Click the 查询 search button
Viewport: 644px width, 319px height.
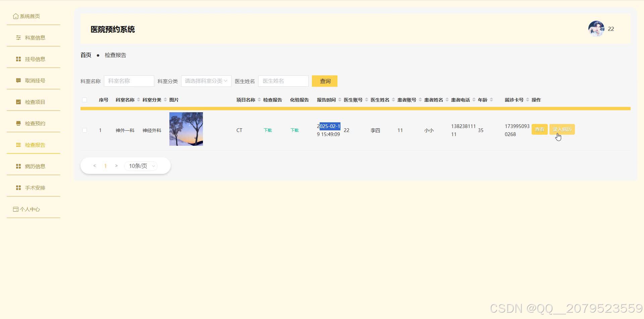[324, 81]
